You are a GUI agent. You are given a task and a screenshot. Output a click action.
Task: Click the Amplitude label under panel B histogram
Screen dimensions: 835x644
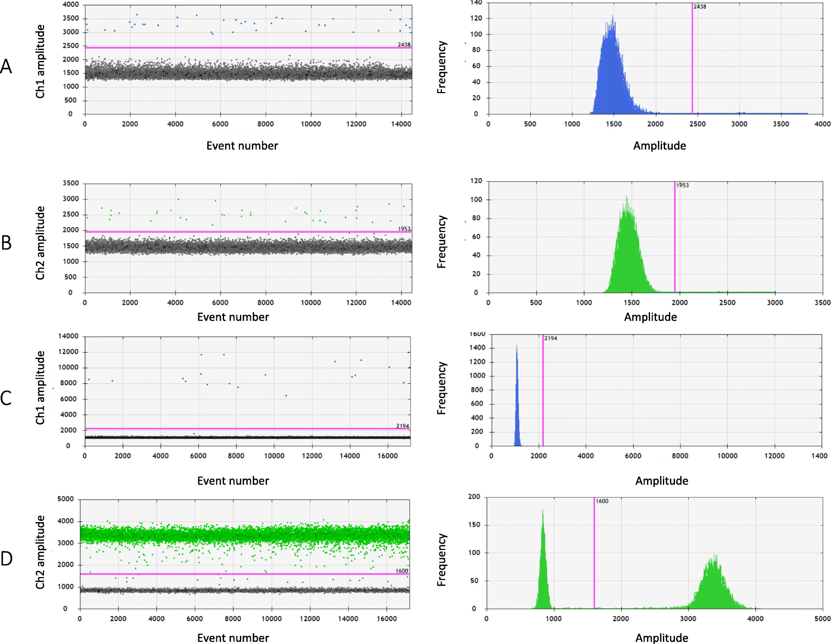pyautogui.click(x=650, y=317)
